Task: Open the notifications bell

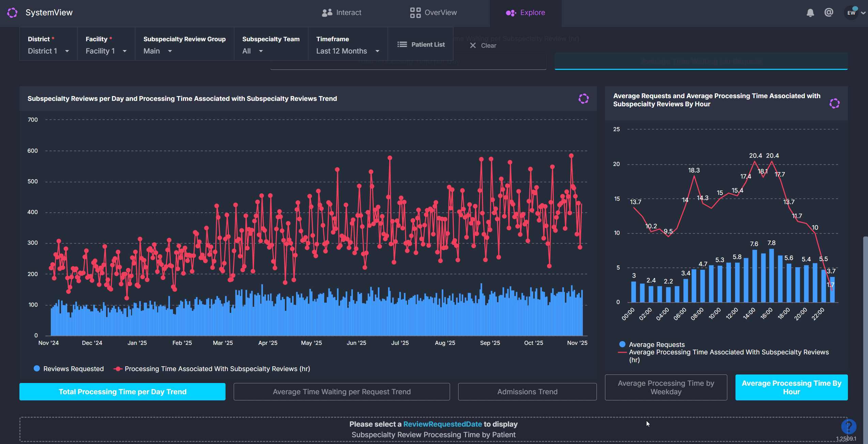Action: pyautogui.click(x=810, y=13)
